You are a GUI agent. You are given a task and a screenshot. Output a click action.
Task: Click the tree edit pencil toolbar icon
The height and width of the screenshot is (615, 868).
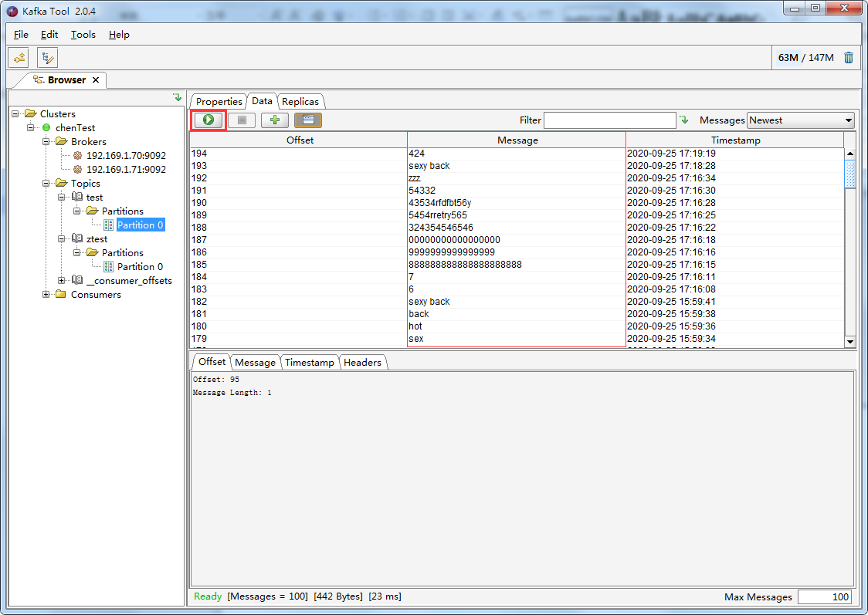[48, 58]
